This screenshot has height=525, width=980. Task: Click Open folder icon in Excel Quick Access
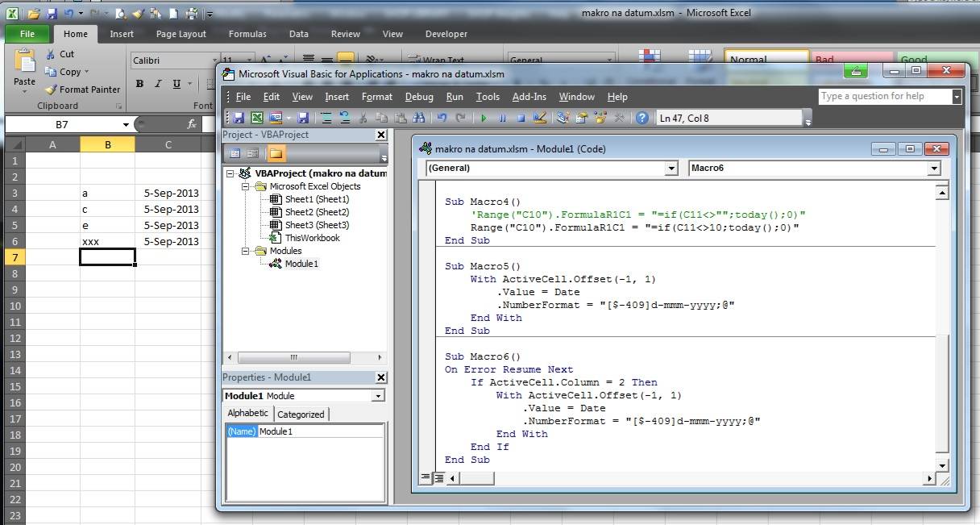(33, 14)
